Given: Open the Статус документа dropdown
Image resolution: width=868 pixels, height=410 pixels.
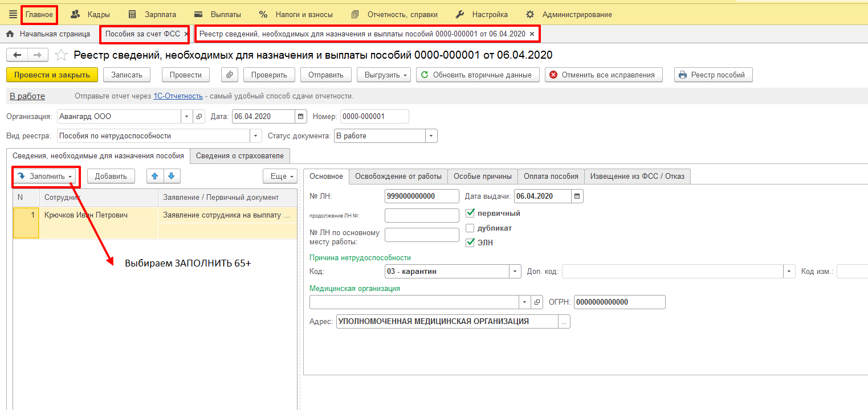Looking at the screenshot, I should (431, 136).
